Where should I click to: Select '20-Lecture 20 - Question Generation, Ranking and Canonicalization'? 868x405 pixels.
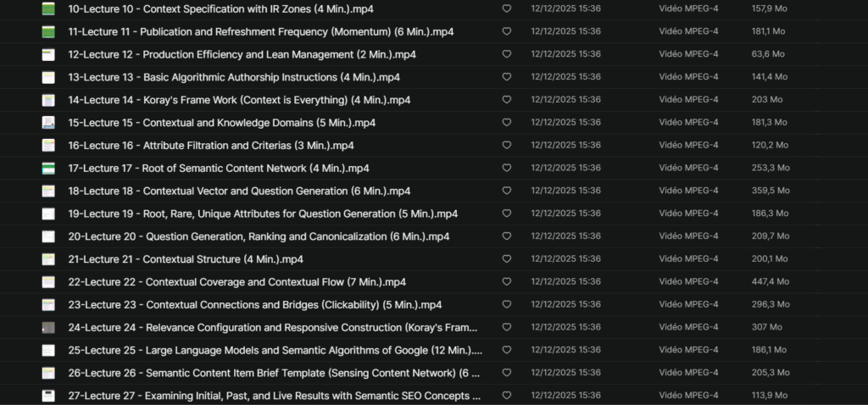[x=259, y=236]
